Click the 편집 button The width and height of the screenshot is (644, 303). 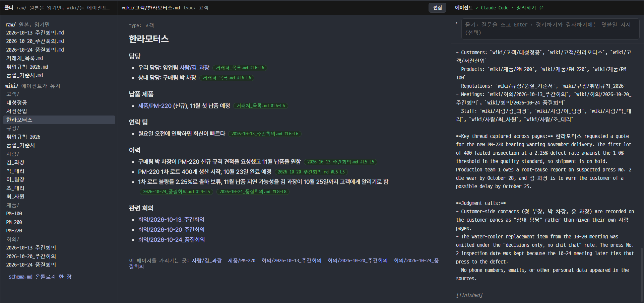point(437,7)
